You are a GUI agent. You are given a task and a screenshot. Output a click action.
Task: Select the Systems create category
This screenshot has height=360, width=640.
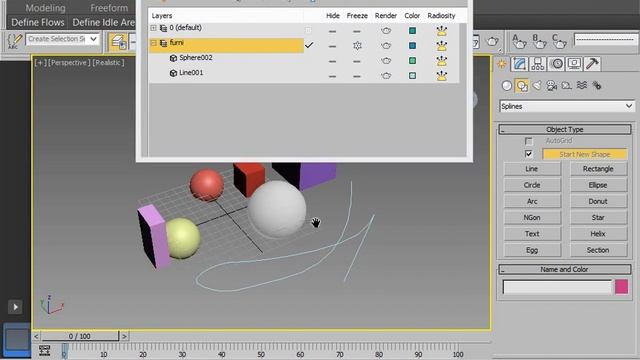597,85
